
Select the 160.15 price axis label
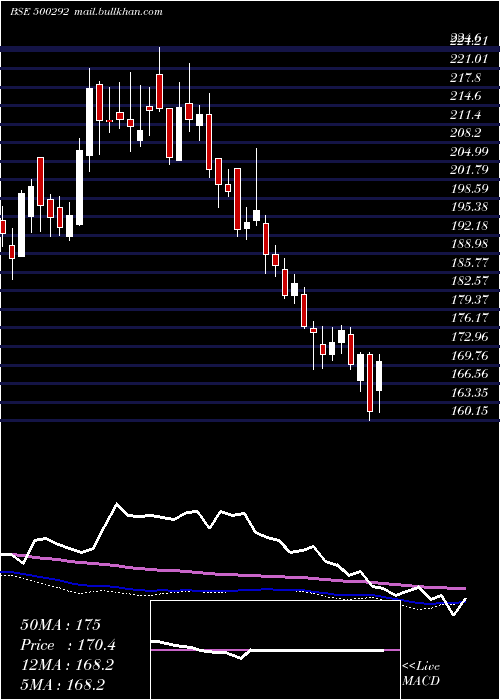[x=469, y=411]
